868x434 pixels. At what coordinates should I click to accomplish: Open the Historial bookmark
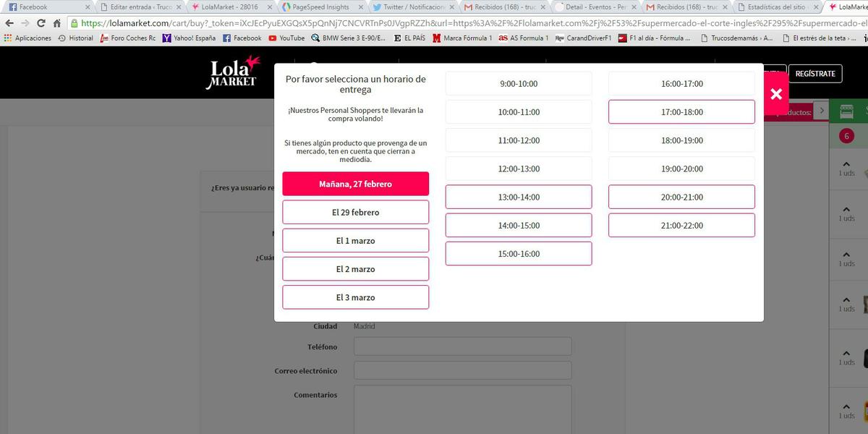[75, 38]
